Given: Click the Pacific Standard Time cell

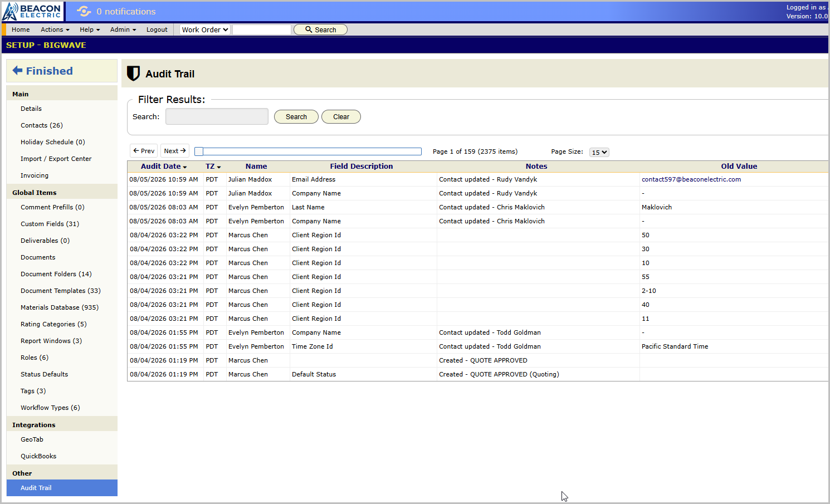Looking at the screenshot, I should (675, 346).
